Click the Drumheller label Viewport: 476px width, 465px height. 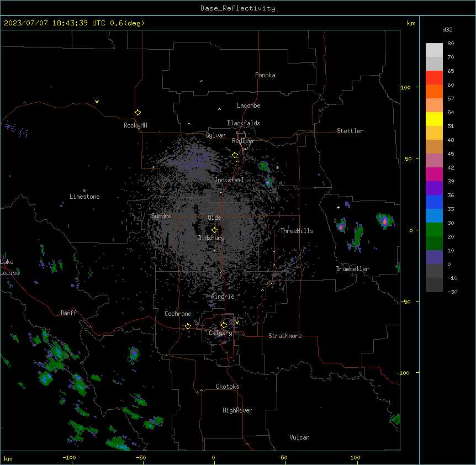(x=352, y=269)
